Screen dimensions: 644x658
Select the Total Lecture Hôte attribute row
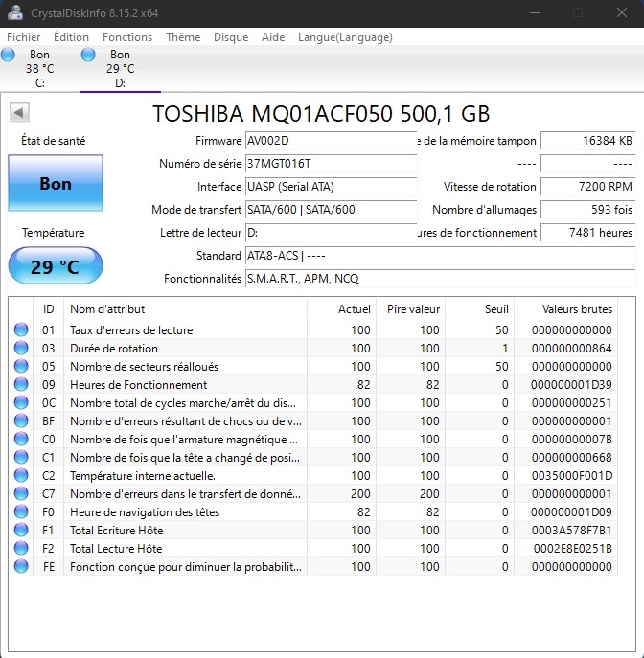coord(116,549)
